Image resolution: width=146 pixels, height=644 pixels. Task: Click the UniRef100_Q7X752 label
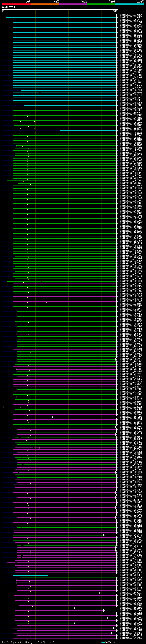pyautogui.click(x=131, y=42)
